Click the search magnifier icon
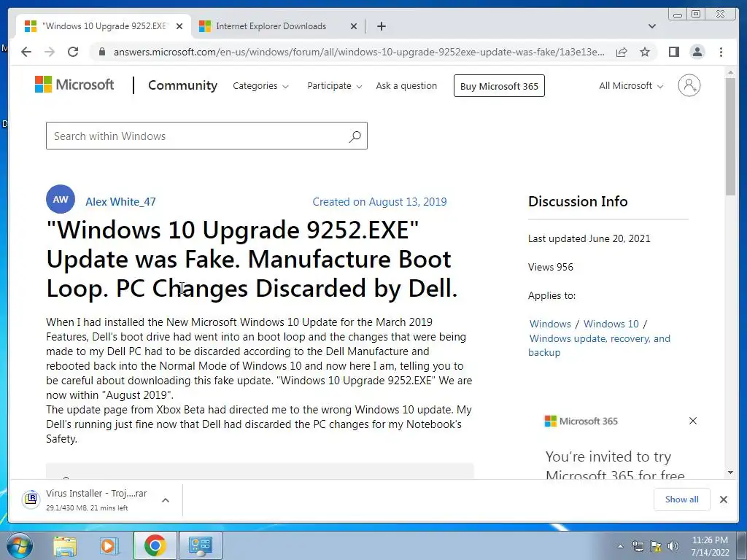Screen dimensions: 747x560 click(355, 136)
